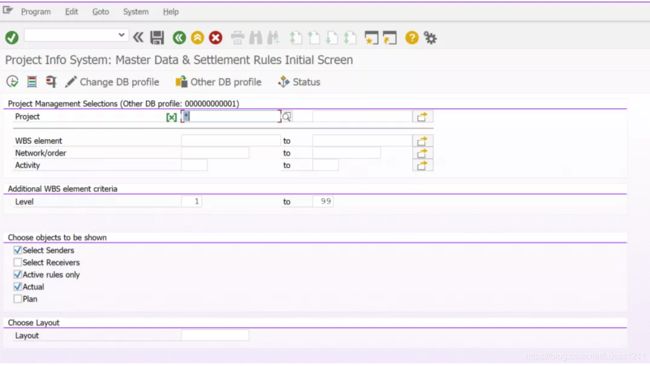Click the Save floppy disk icon
Viewport: 650px width, 366px height.
pyautogui.click(x=157, y=38)
